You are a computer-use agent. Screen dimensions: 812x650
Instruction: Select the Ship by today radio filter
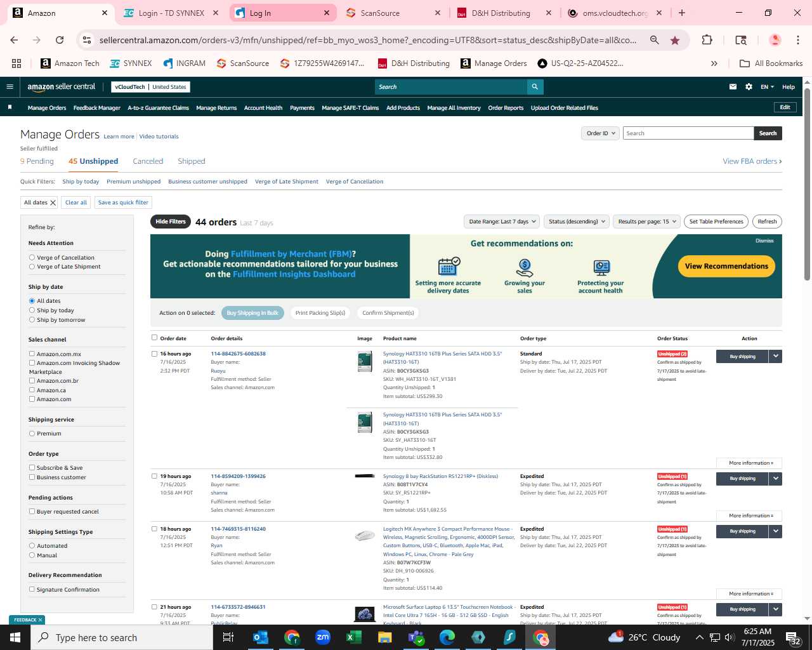(x=32, y=310)
